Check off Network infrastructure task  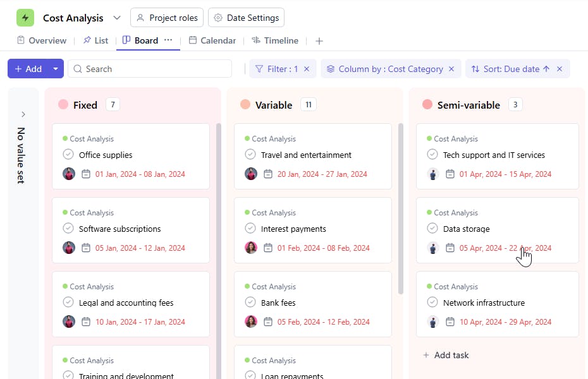point(432,303)
